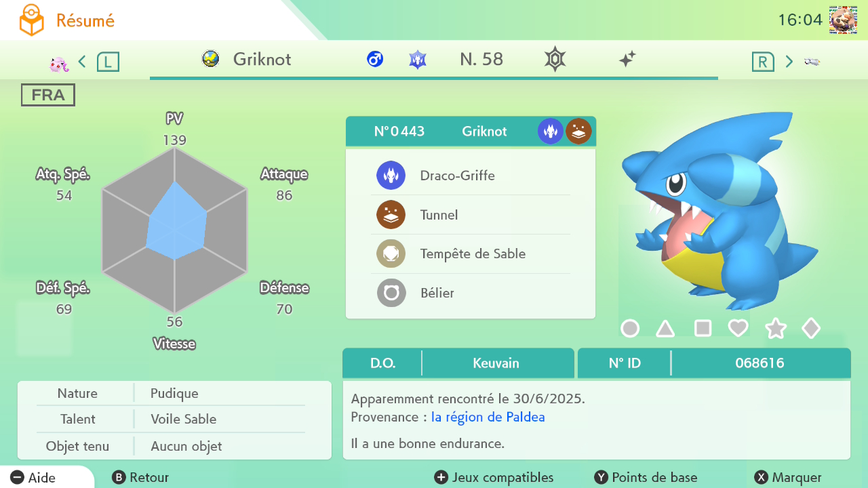Click the ID number 068616
This screenshot has height=488, width=868.
[759, 363]
